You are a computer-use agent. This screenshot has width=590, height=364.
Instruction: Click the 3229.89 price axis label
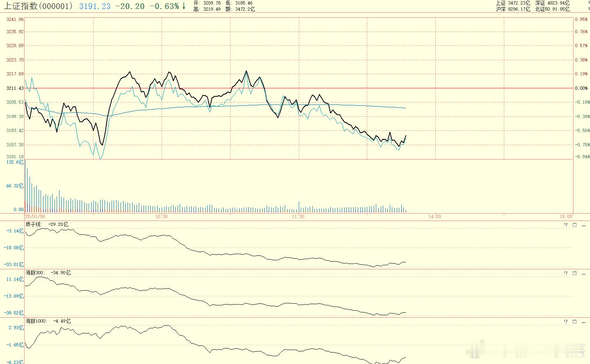point(15,45)
